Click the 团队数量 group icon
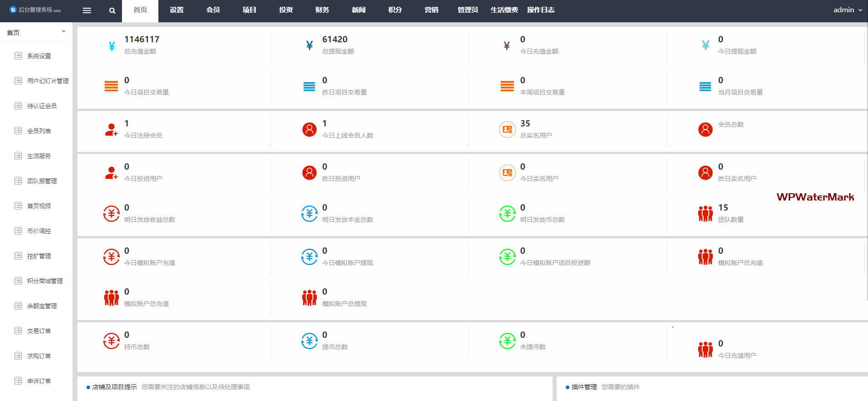 pos(705,214)
